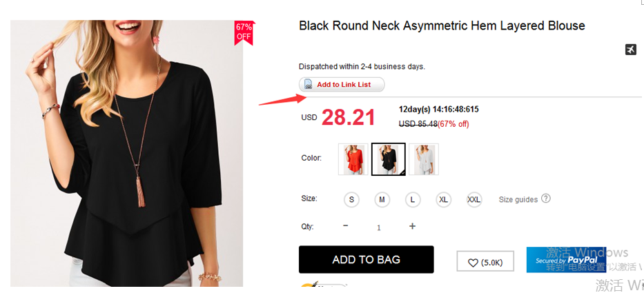Select the red blouse color swatch

[353, 159]
